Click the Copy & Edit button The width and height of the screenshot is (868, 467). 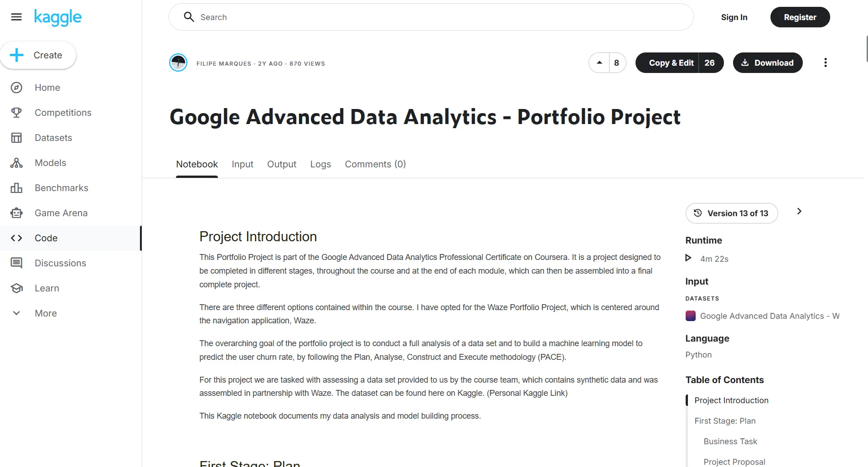pos(671,62)
